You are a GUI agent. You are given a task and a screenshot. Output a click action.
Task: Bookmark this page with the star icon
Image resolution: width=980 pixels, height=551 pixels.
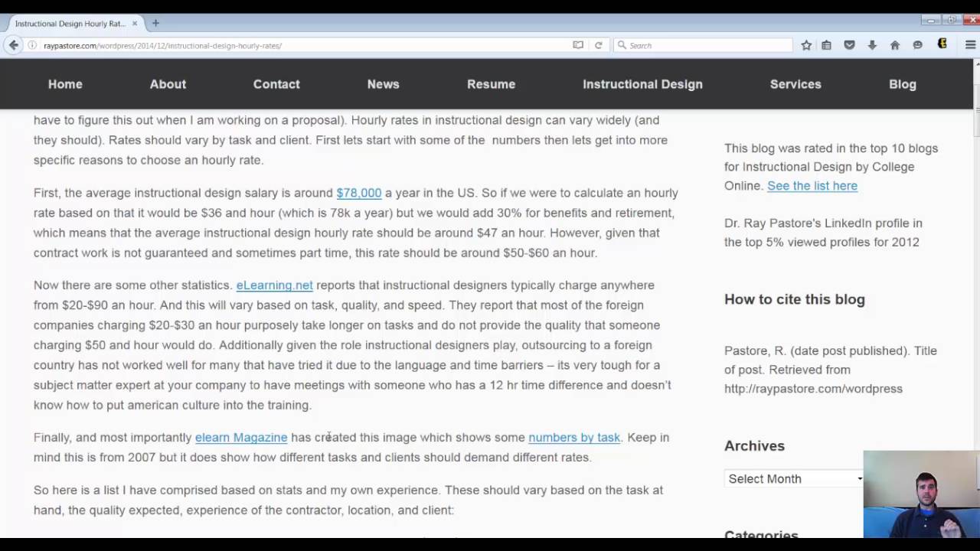point(806,45)
